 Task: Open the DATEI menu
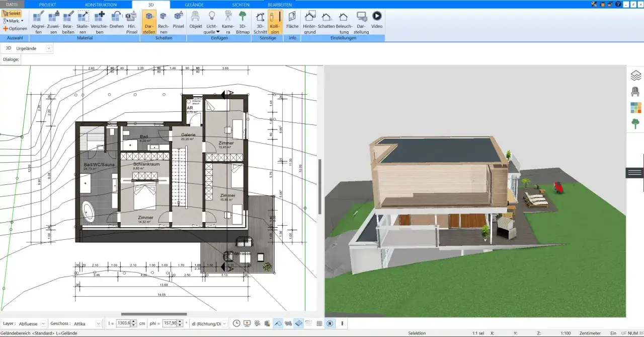coord(11,5)
